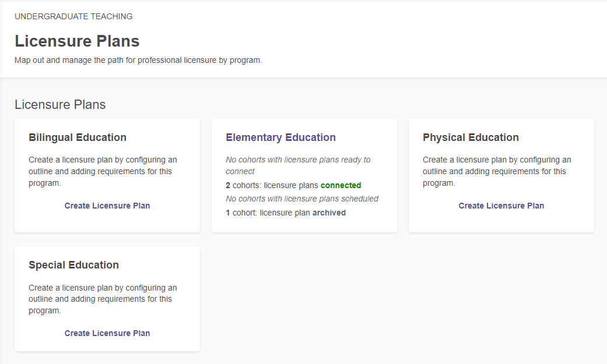Click the Bilingual Education card description text
The width and height of the screenshot is (607, 364).
pos(103,171)
